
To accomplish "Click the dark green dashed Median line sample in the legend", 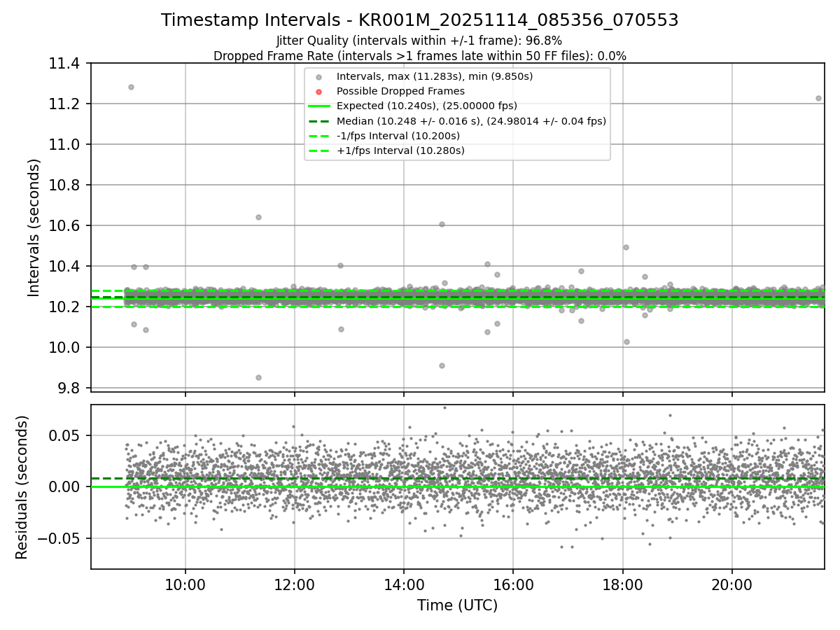I will point(318,121).
